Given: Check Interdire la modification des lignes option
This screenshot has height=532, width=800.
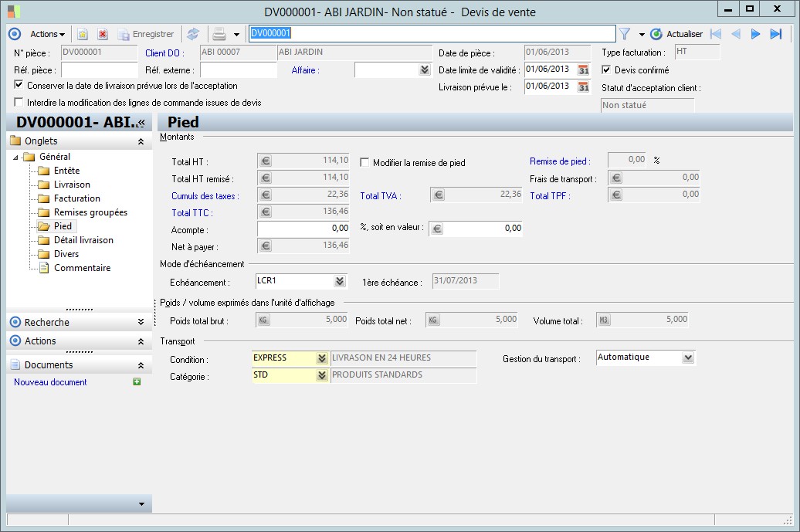Looking at the screenshot, I should coord(19,102).
